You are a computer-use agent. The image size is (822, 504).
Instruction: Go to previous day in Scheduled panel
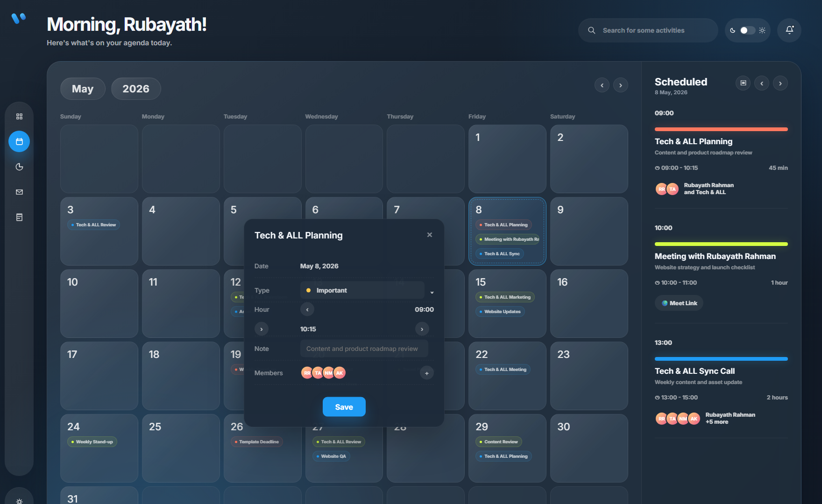[762, 83]
